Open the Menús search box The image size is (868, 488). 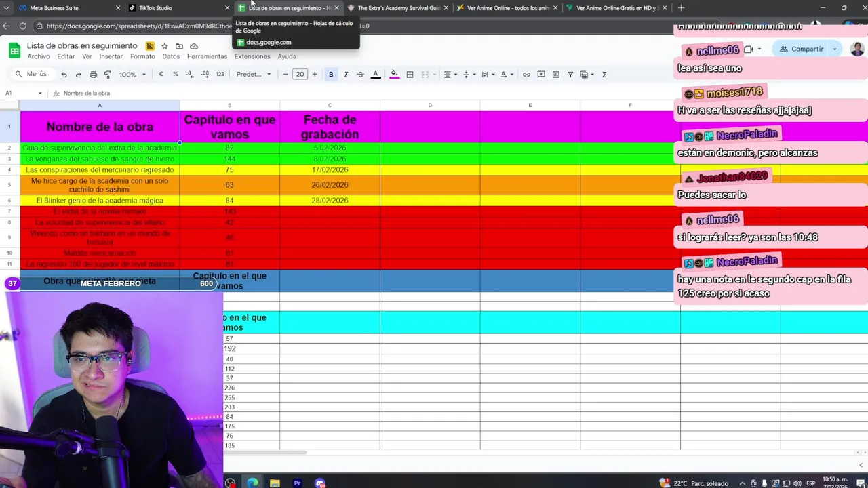pyautogui.click(x=31, y=75)
